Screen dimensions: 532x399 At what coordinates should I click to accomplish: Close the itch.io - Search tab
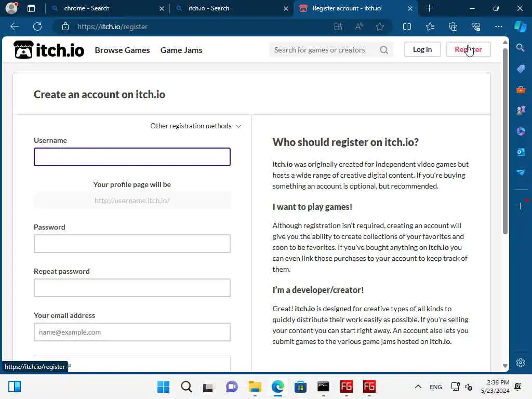[286, 8]
